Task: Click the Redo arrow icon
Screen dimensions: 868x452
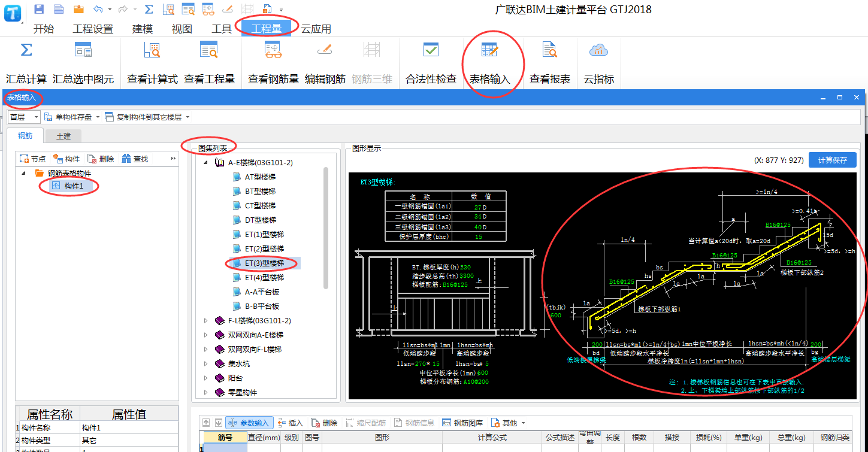Action: (123, 9)
